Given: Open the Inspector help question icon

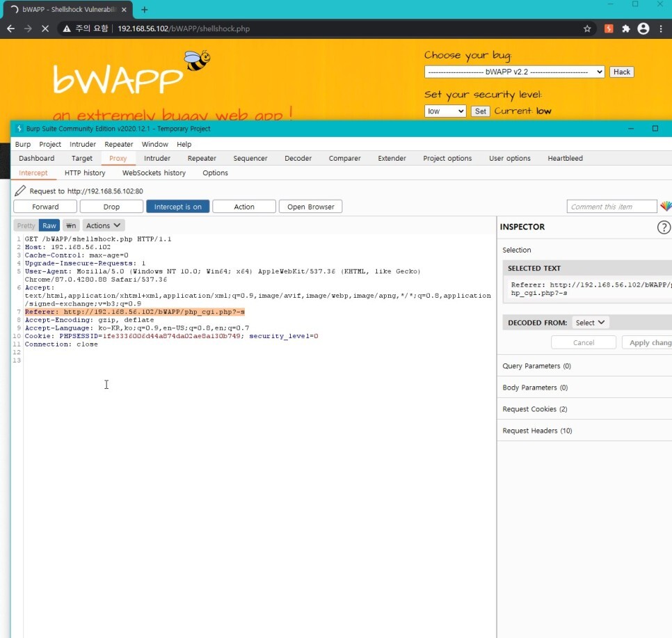Looking at the screenshot, I should pyautogui.click(x=664, y=227).
